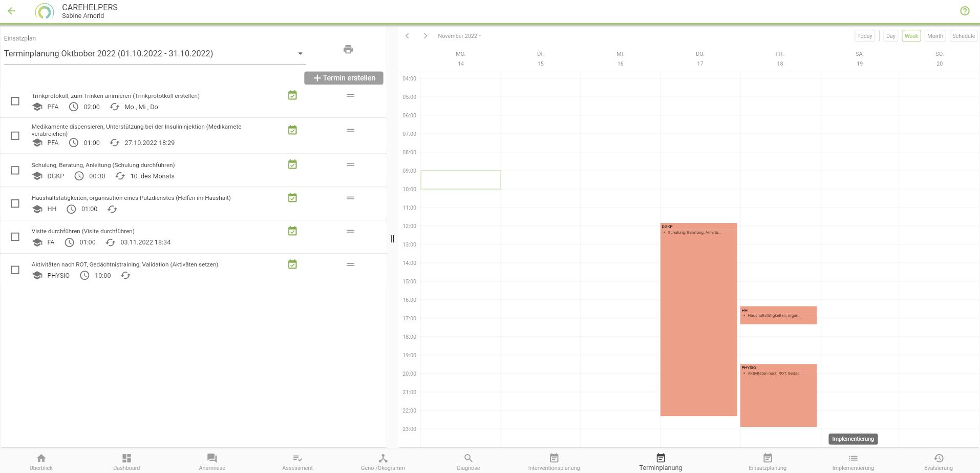
Task: Jump to Today in calendar
Action: [x=864, y=36]
